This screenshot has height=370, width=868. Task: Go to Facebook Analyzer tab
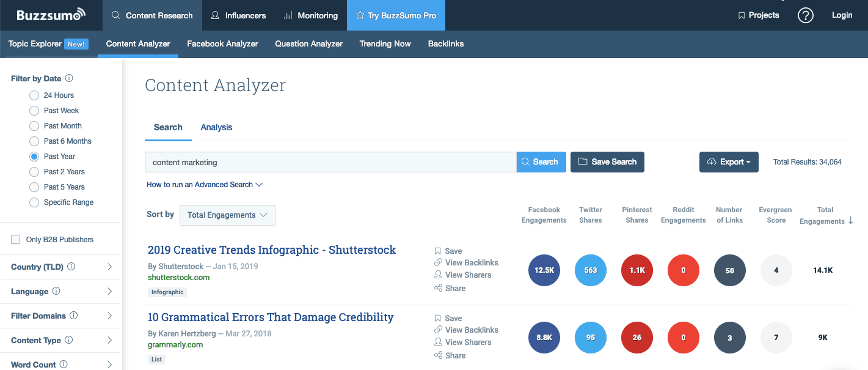tap(222, 44)
